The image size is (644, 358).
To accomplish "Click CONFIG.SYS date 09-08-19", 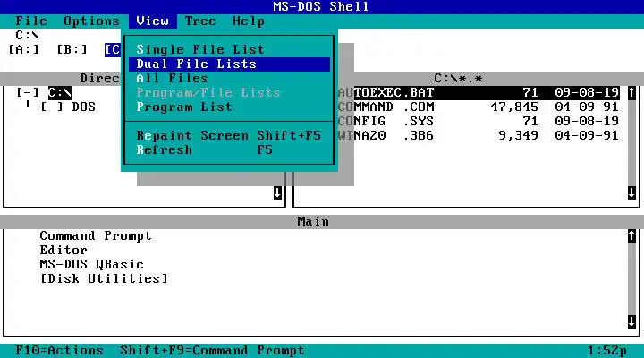I will tap(587, 121).
